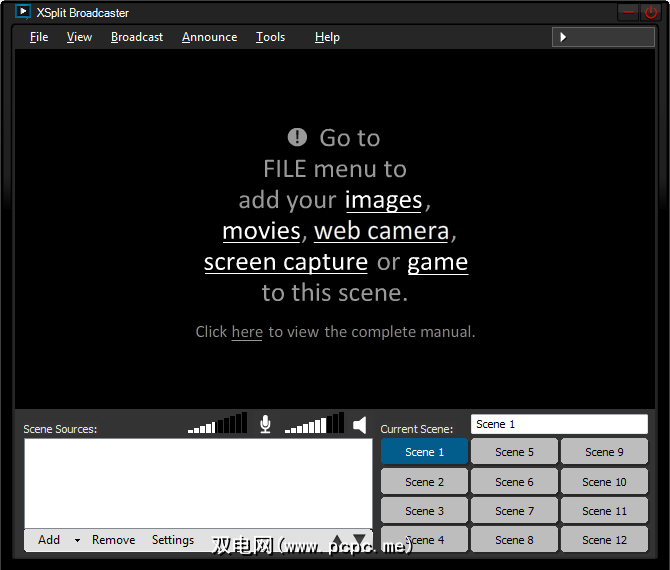670x570 pixels.
Task: Switch to Scene 5
Action: pyautogui.click(x=514, y=452)
